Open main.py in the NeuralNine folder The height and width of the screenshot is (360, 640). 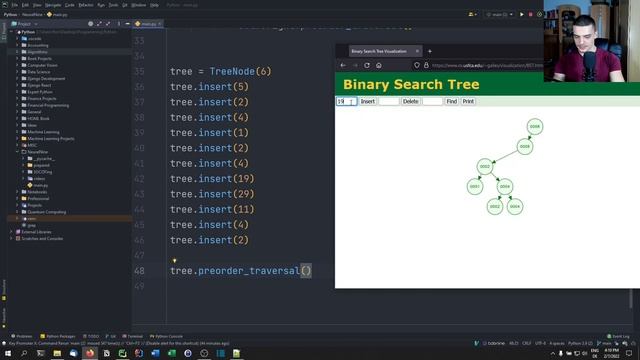[40, 185]
